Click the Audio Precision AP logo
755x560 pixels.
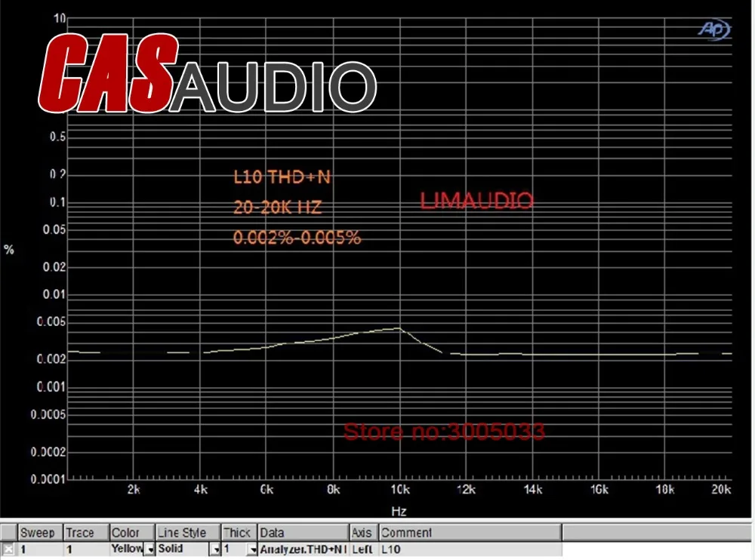[714, 30]
